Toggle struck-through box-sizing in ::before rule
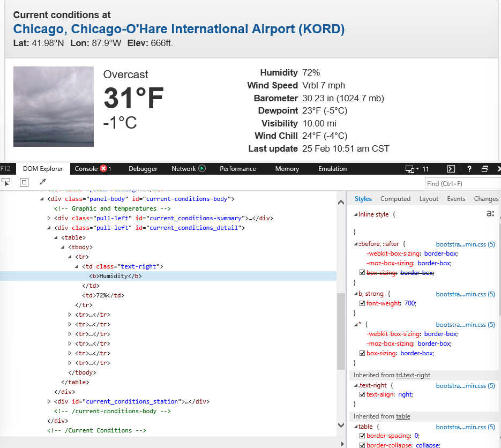Image resolution: width=501 pixels, height=448 pixels. pyautogui.click(x=362, y=273)
